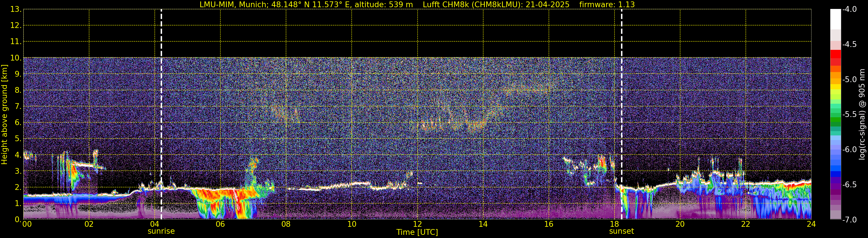Click the 'Lufft CHM8k (CHM8kLMU): 21-04-2025' title text

(496, 5)
